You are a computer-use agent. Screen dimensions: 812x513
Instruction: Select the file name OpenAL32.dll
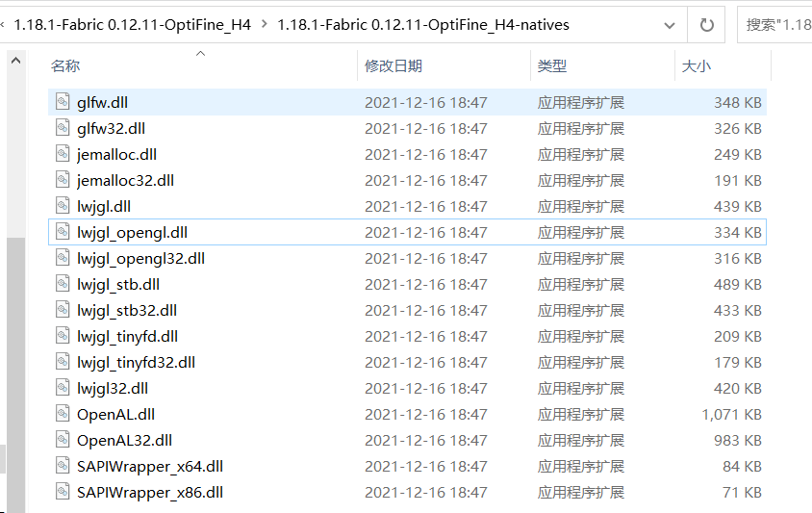125,441
